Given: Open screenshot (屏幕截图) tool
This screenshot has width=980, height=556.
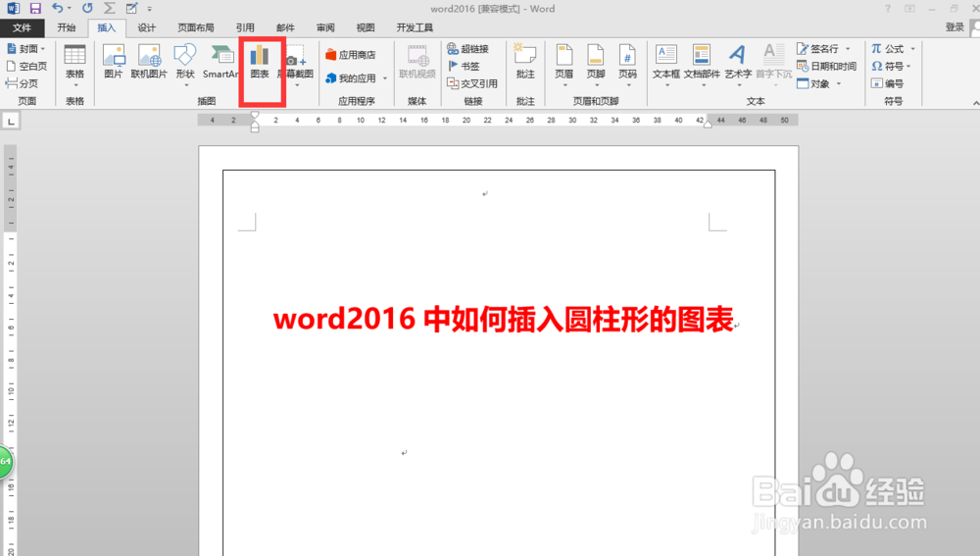Looking at the screenshot, I should [x=296, y=65].
